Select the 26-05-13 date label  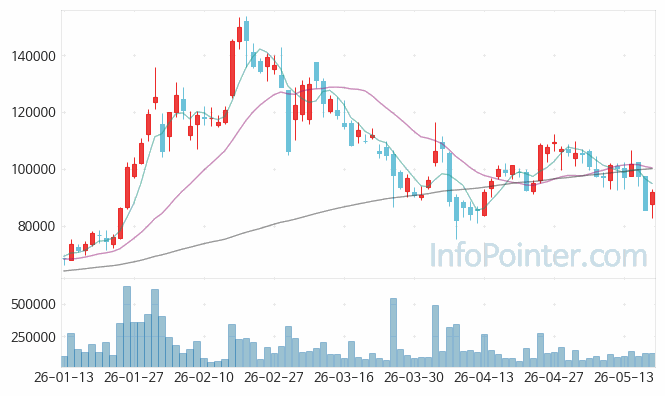[624, 377]
